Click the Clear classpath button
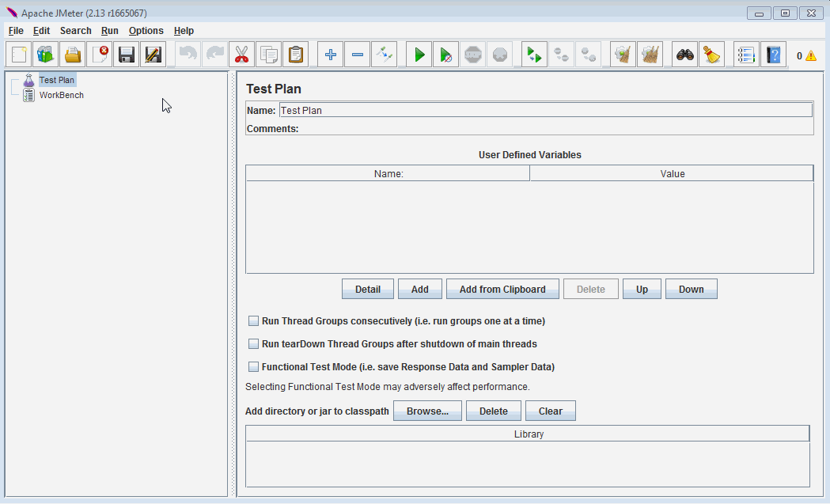The image size is (830, 504). [x=551, y=411]
